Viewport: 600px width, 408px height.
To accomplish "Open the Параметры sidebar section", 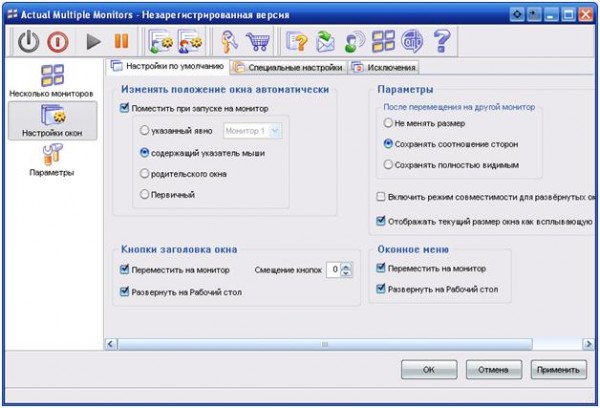I will 52,160.
